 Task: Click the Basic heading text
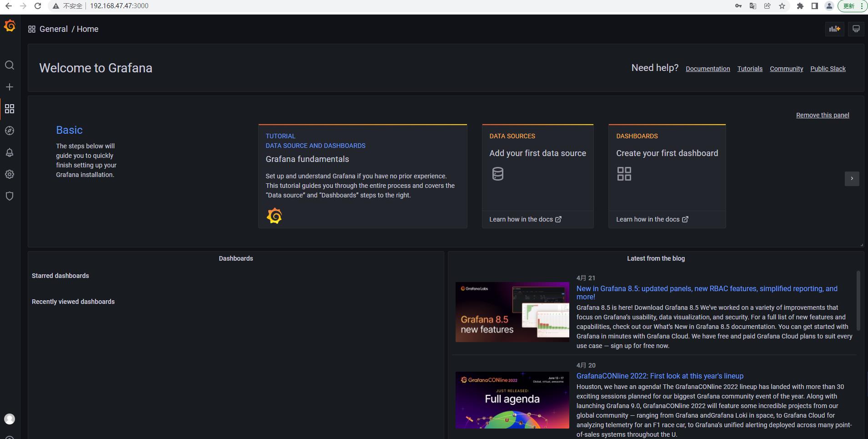click(x=69, y=130)
